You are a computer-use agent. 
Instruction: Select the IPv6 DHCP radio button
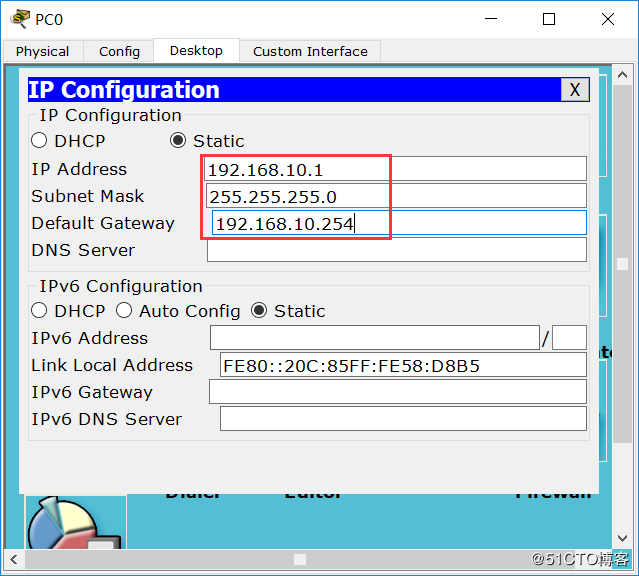39,311
